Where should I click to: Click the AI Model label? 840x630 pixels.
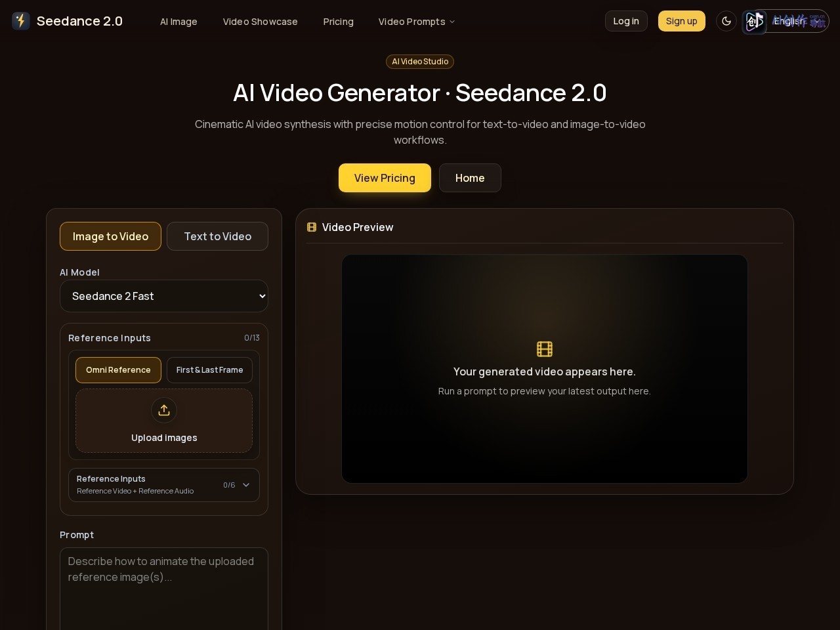coord(79,272)
